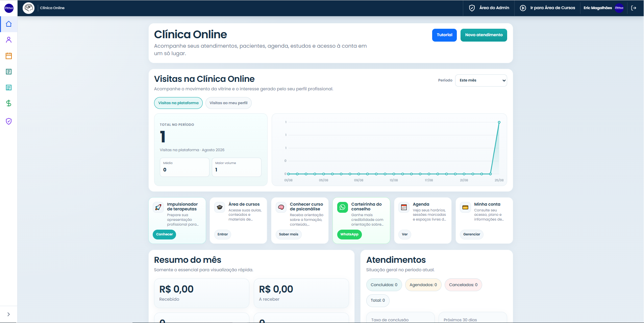Click the graduation cap icon on Área de cursos
The height and width of the screenshot is (323, 644).
(x=220, y=207)
